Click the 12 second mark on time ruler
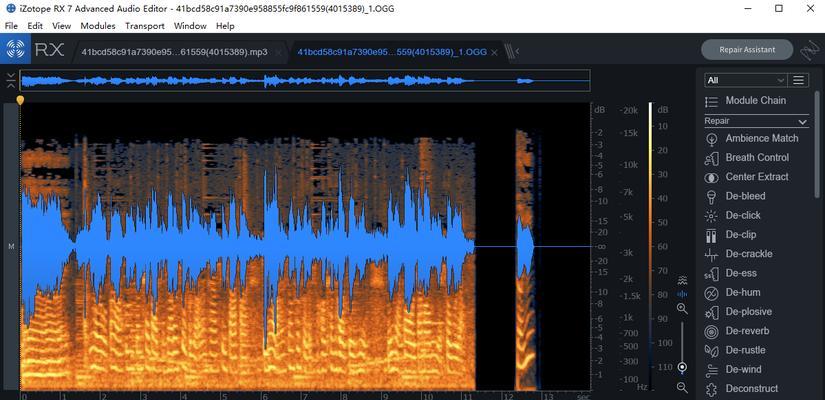This screenshot has height=400, width=825. [507, 396]
